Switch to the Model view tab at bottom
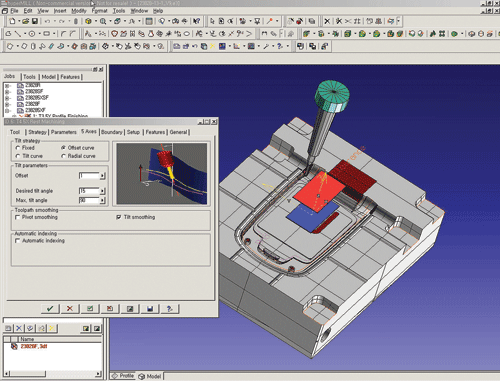The height and width of the screenshot is (381, 500). 150,376
